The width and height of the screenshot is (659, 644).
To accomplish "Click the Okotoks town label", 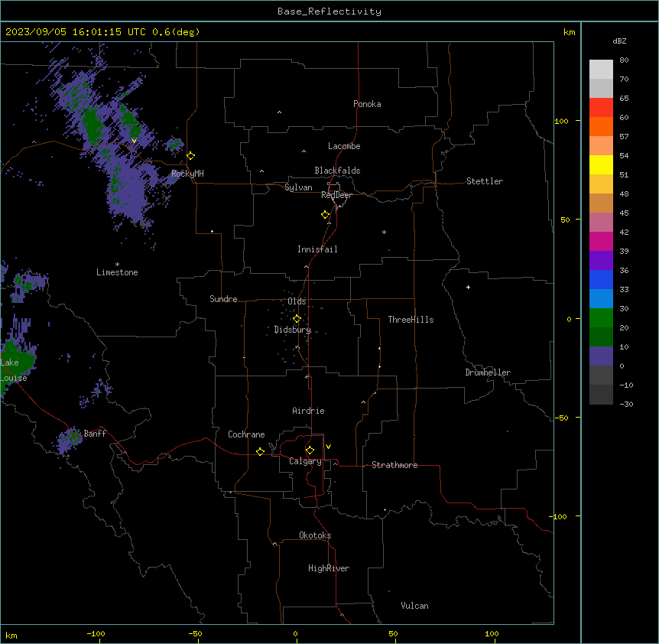I will click(315, 535).
